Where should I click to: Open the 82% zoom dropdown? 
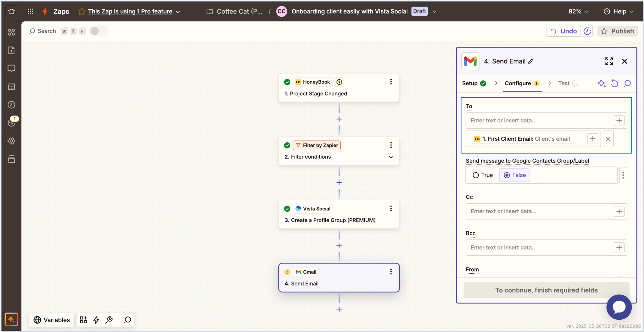[x=578, y=12]
